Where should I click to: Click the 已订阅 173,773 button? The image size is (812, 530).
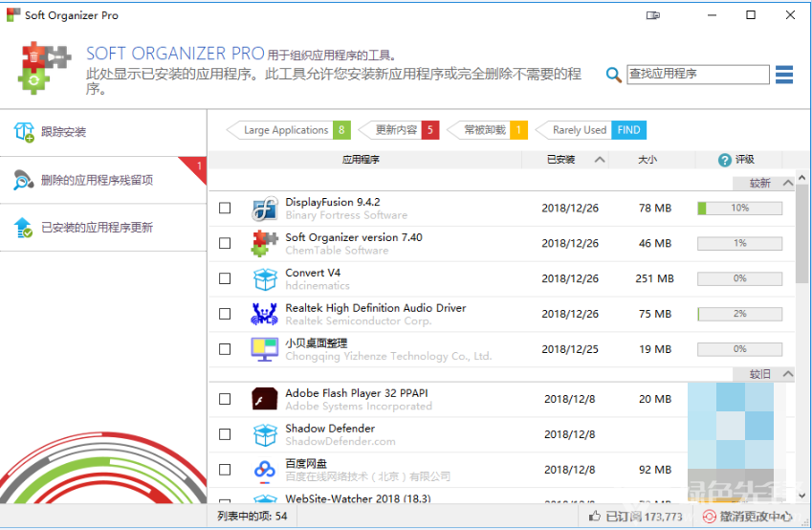pos(636,517)
